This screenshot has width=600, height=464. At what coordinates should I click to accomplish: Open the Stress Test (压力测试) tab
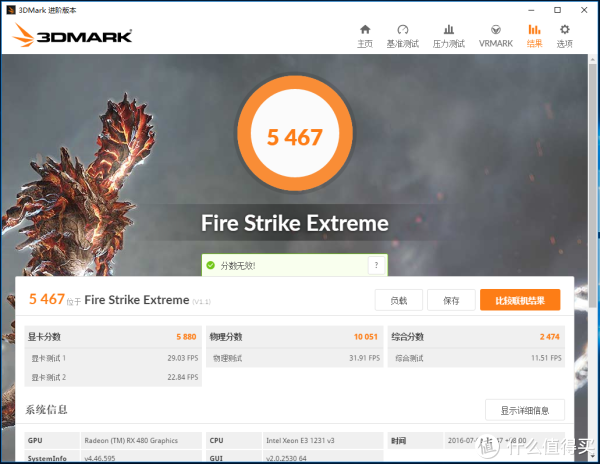pyautogui.click(x=448, y=36)
